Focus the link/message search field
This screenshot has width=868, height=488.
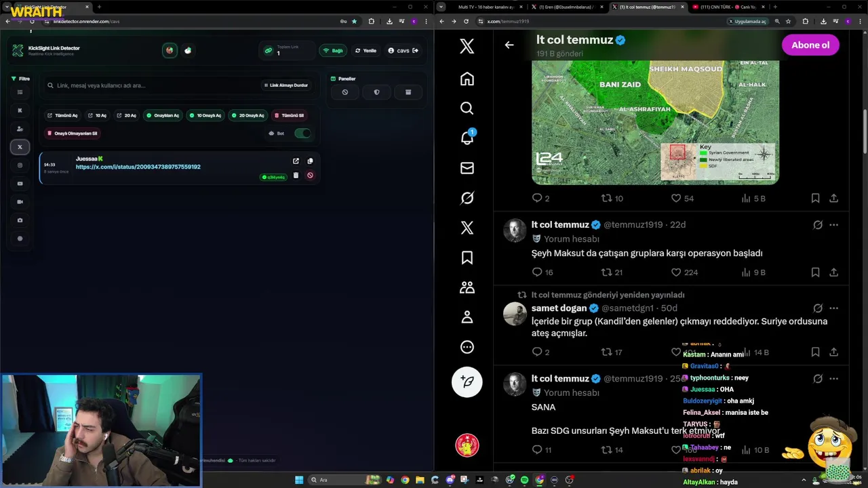[x=153, y=85]
